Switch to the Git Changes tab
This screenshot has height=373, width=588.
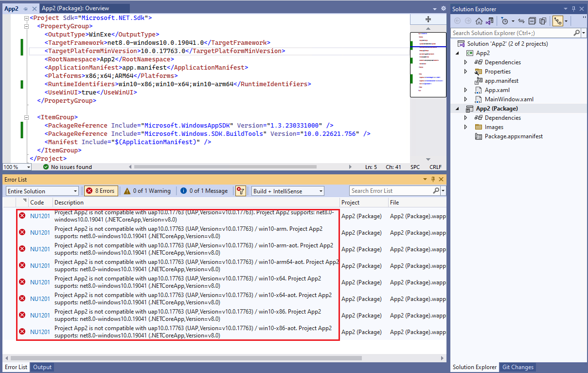517,367
